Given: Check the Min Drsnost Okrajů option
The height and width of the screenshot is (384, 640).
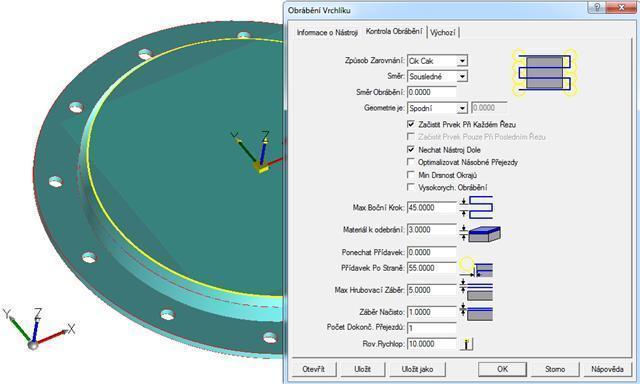Looking at the screenshot, I should pyautogui.click(x=411, y=175).
